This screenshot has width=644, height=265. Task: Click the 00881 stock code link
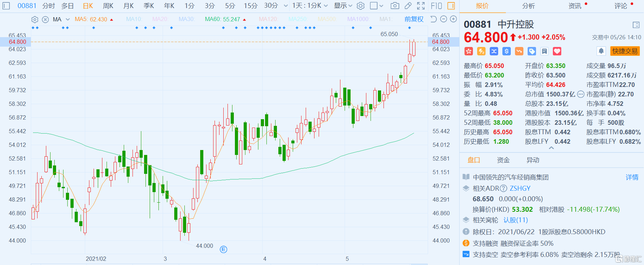(x=27, y=6)
